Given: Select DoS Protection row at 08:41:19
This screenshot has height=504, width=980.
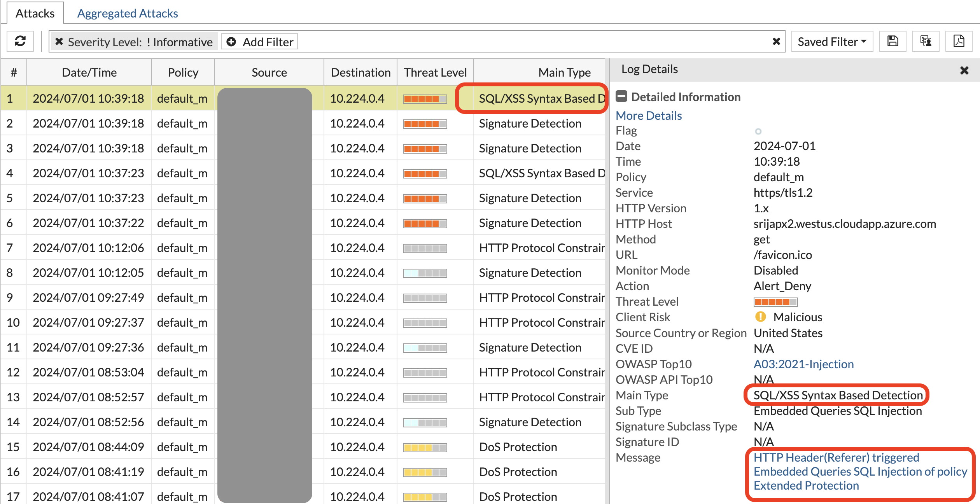Looking at the screenshot, I should [x=303, y=472].
